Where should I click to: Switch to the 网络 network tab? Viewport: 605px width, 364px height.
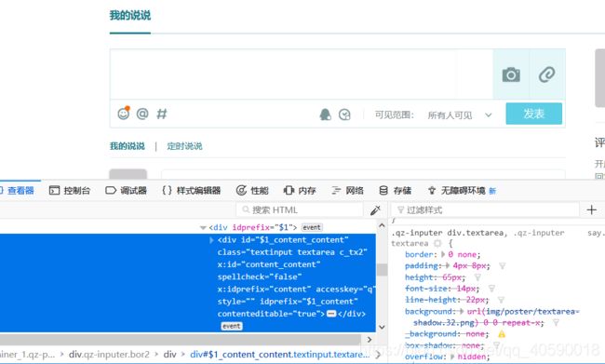click(348, 190)
